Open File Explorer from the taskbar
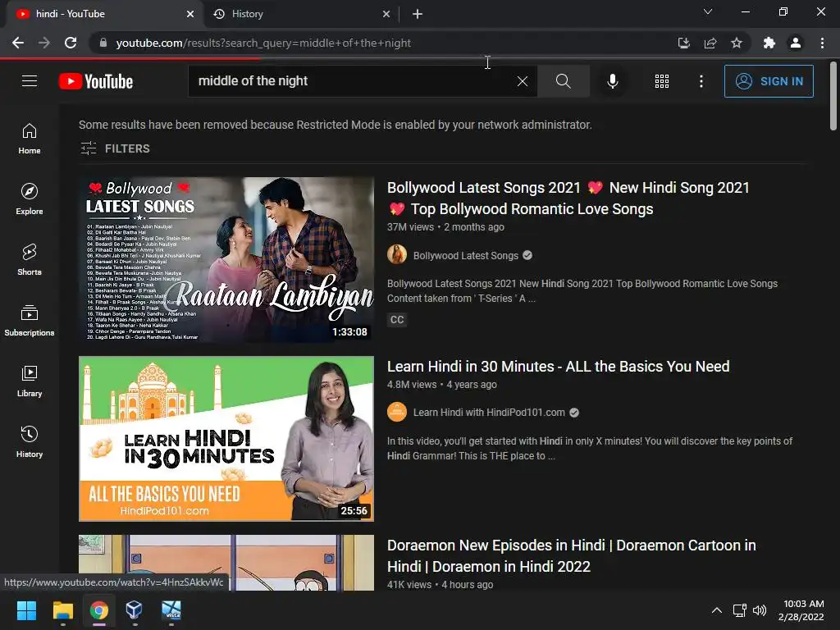The height and width of the screenshot is (630, 840). pos(62,610)
